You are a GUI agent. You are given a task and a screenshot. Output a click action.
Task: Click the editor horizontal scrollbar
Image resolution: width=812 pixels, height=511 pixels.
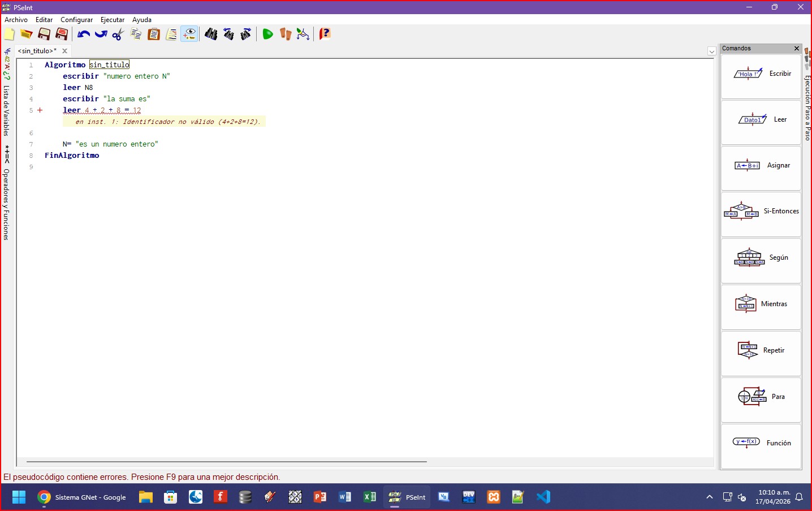(226, 462)
